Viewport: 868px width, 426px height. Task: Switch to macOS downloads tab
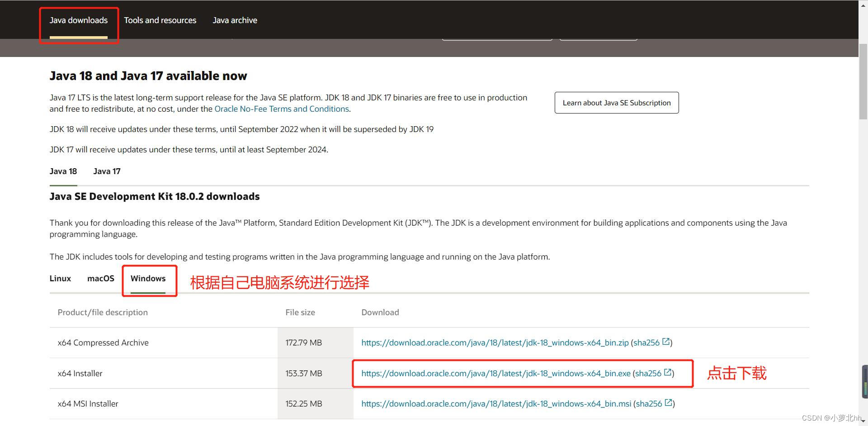pyautogui.click(x=101, y=279)
